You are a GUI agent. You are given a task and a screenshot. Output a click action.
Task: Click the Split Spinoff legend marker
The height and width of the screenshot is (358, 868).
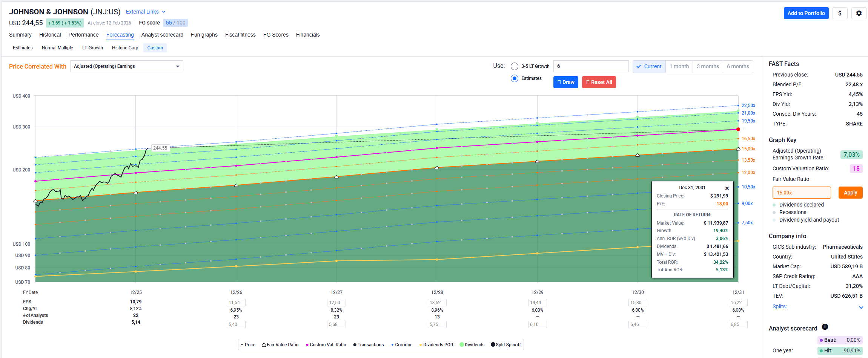tap(493, 345)
